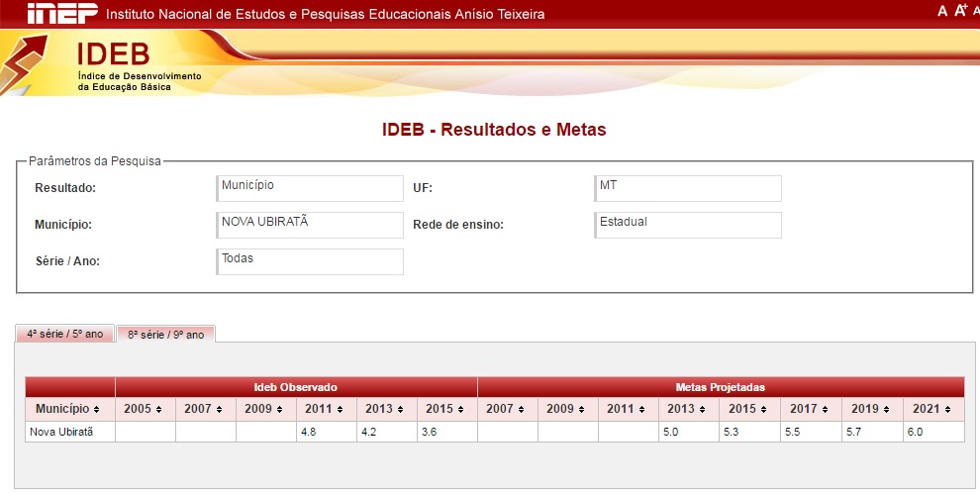Image resolution: width=980 pixels, height=495 pixels.
Task: Click the 6.0 projected value for 2021
Action: pyautogui.click(x=915, y=432)
